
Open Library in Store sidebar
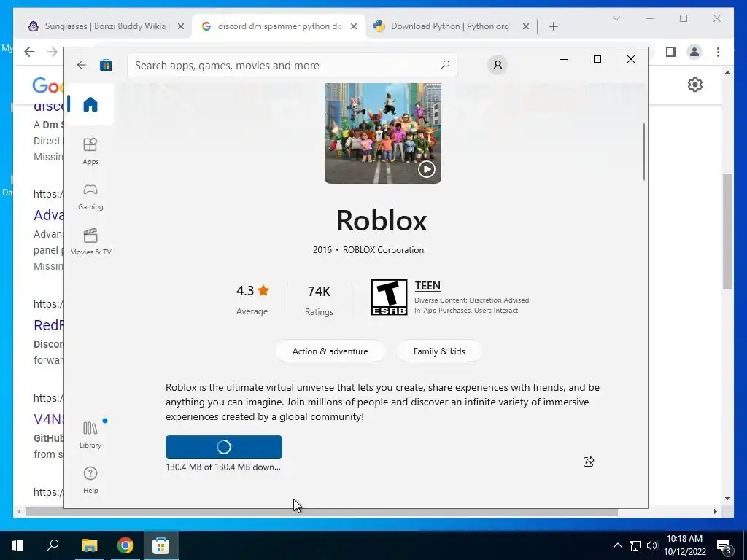pyautogui.click(x=90, y=435)
